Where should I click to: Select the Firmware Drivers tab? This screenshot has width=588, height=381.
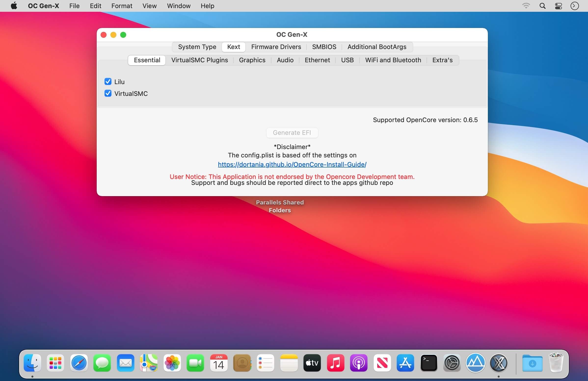[x=276, y=46]
